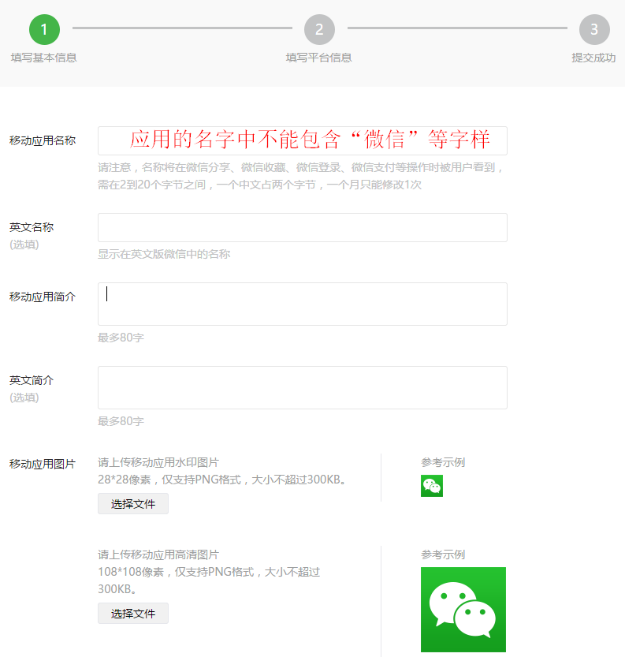Select the 填写基本信息 step label
Screen dimensions: 625x672
43,58
